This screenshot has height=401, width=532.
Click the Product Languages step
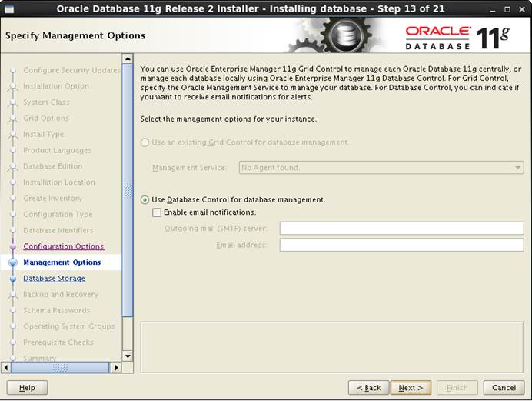(x=58, y=150)
